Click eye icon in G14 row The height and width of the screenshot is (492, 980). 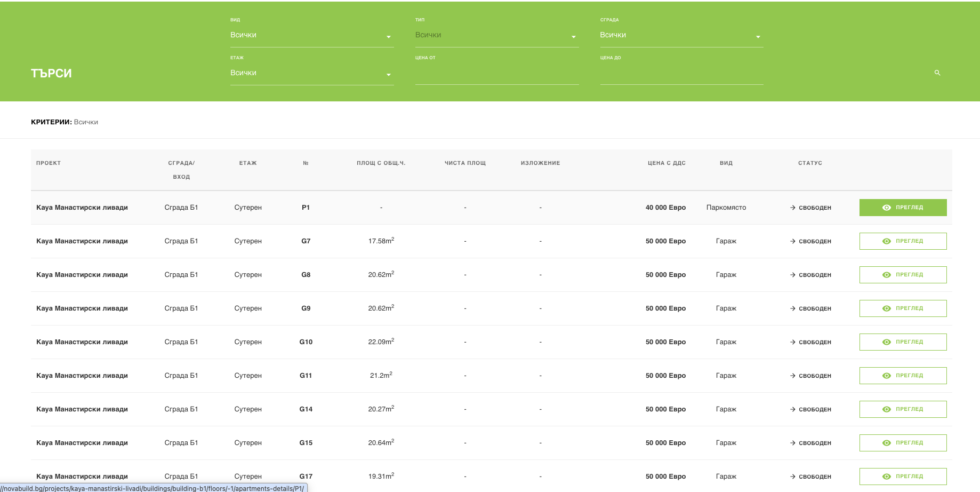[886, 409]
